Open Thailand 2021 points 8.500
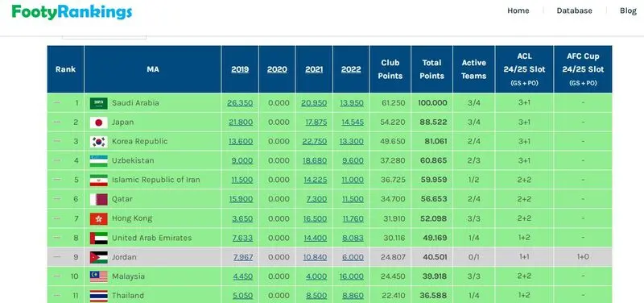 click(x=316, y=295)
